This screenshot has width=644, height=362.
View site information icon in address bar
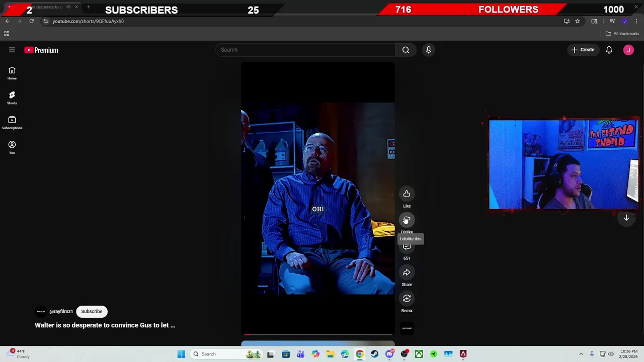[x=46, y=21]
